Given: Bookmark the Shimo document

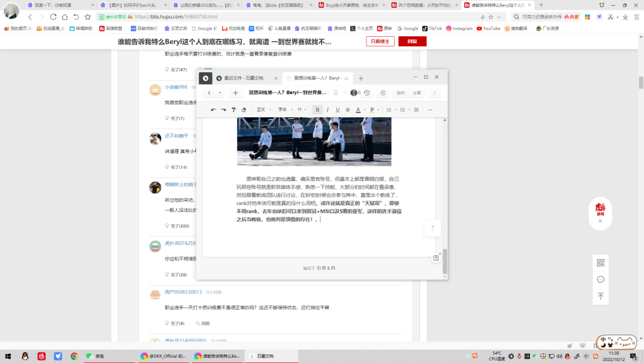Looking at the screenshot, I should [336, 93].
